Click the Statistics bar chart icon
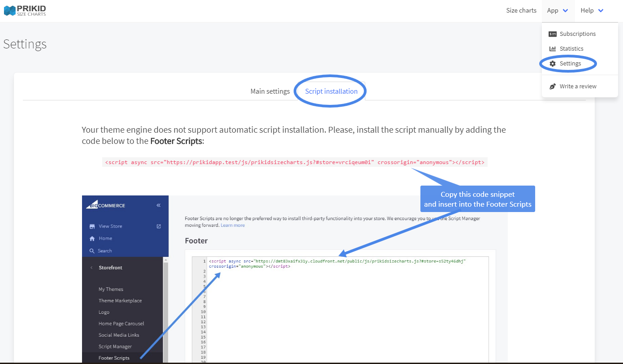Image resolution: width=623 pixels, height=364 pixels. (553, 48)
